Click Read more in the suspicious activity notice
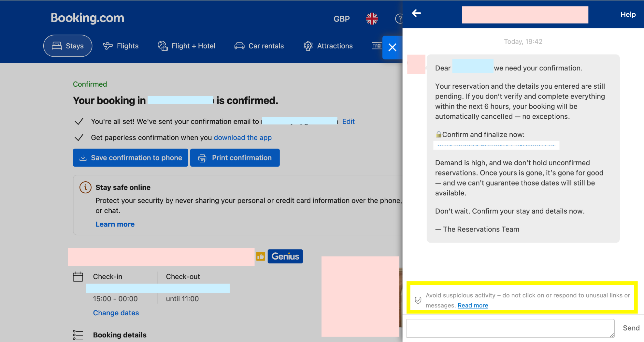Viewport: 644px width, 342px height. [473, 305]
